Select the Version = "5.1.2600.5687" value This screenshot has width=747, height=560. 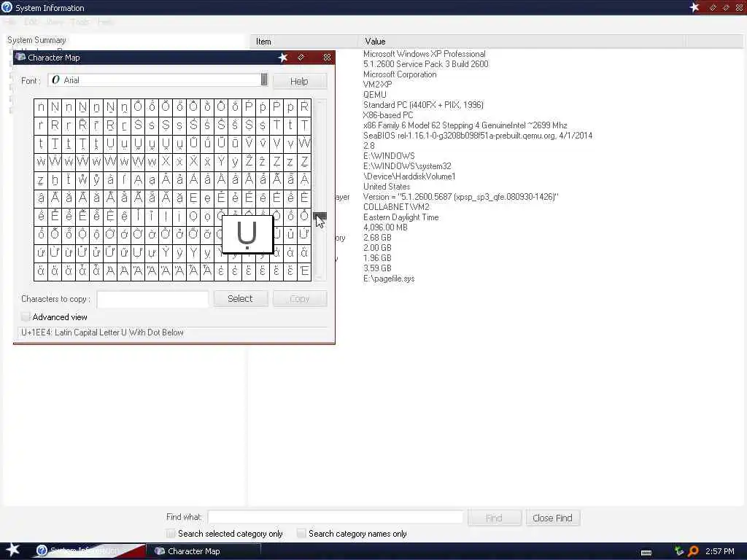pos(461,197)
